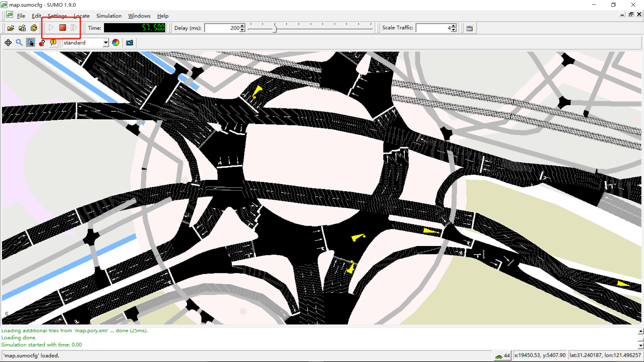
Task: Open the standard view scheme dropdown
Action: pos(106,43)
